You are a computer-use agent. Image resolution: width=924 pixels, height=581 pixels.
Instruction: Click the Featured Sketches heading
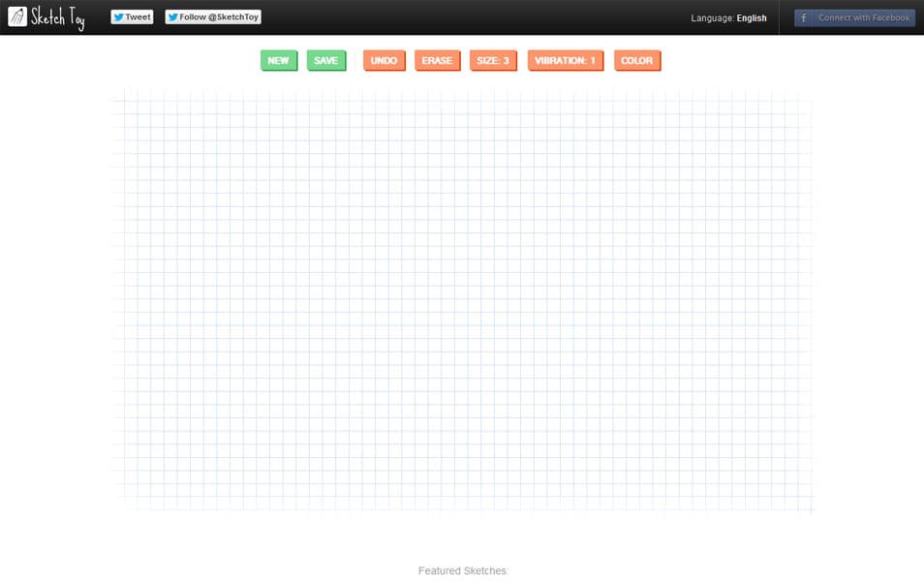pos(462,570)
